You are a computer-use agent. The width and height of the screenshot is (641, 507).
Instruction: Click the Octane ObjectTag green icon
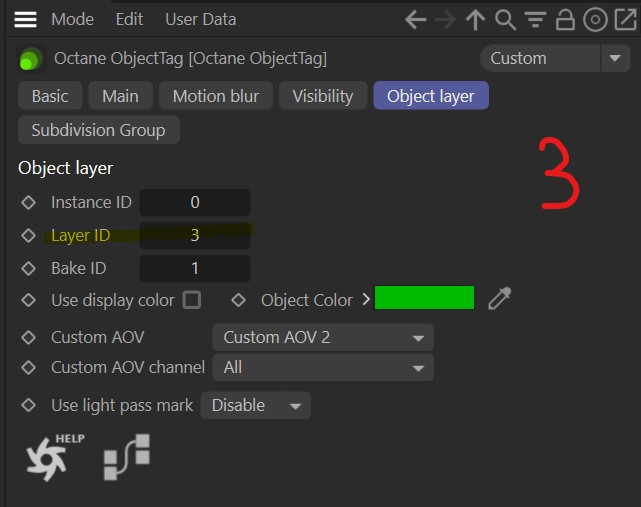click(31, 59)
